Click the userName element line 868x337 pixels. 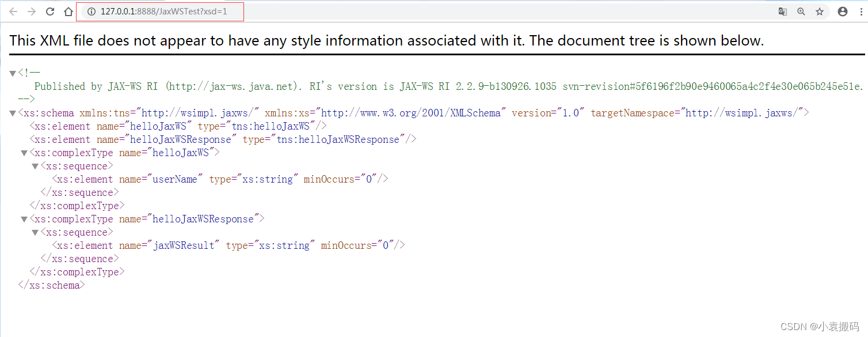pyautogui.click(x=220, y=179)
